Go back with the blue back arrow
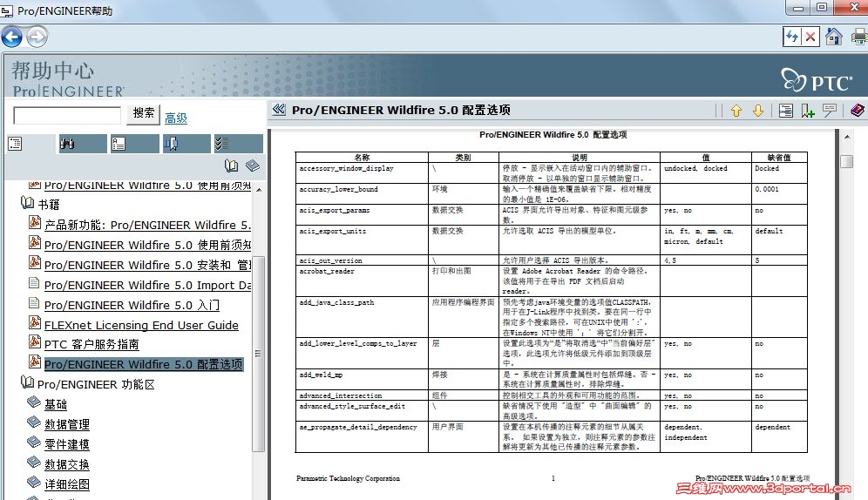Image resolution: width=868 pixels, height=500 pixels. [11, 37]
